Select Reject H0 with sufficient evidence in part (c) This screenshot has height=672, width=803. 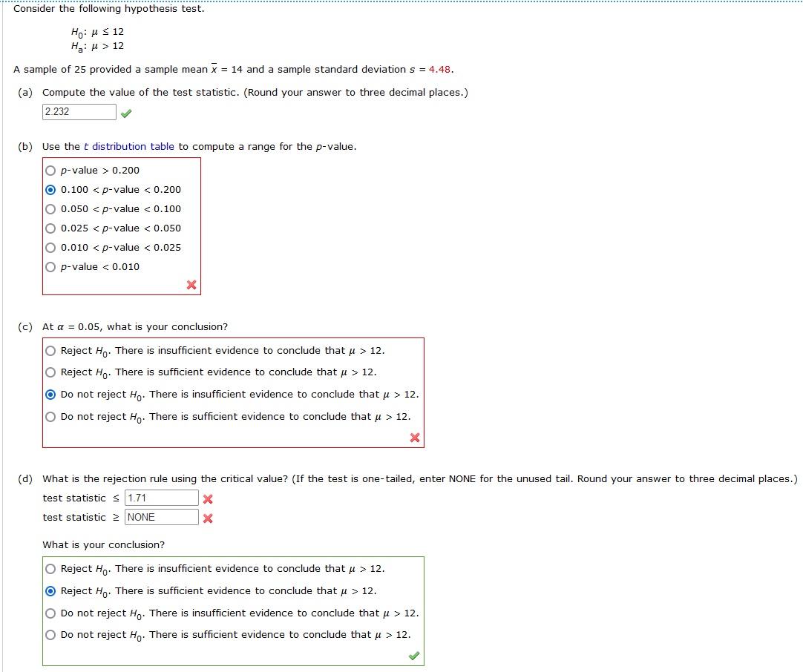[x=49, y=372]
